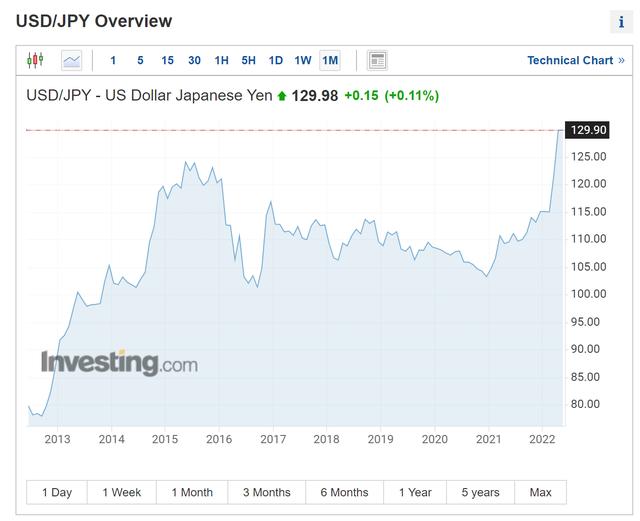Choose the 15-minute interval
The height and width of the screenshot is (521, 640).
pyautogui.click(x=167, y=60)
